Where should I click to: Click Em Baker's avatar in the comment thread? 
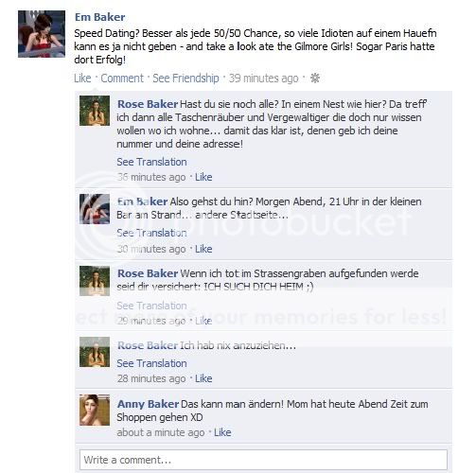[x=95, y=209]
